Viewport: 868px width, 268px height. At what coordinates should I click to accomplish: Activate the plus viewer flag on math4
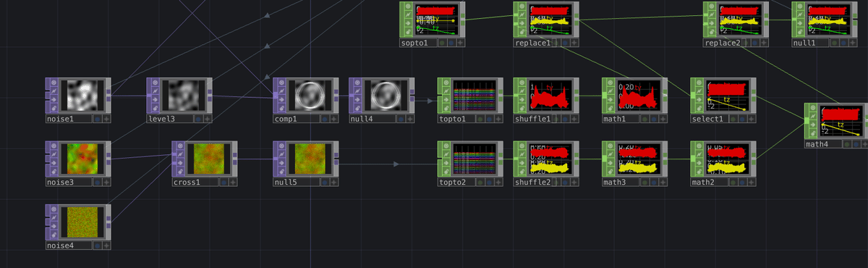864,145
